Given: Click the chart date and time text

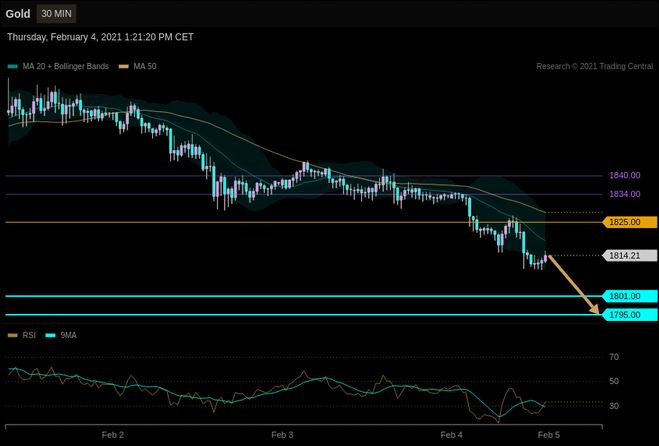Looking at the screenshot, I should pos(100,37).
